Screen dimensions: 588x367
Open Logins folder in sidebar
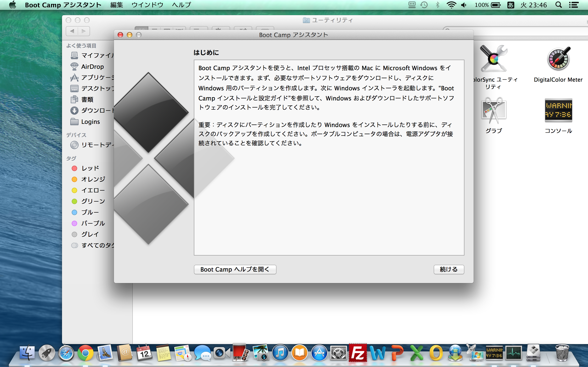click(90, 122)
